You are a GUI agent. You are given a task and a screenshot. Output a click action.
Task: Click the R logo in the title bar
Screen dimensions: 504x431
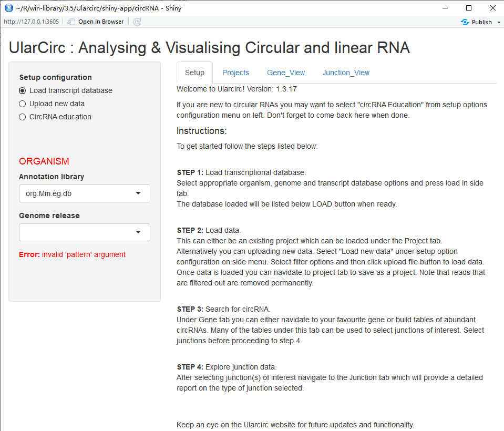coord(8,8)
